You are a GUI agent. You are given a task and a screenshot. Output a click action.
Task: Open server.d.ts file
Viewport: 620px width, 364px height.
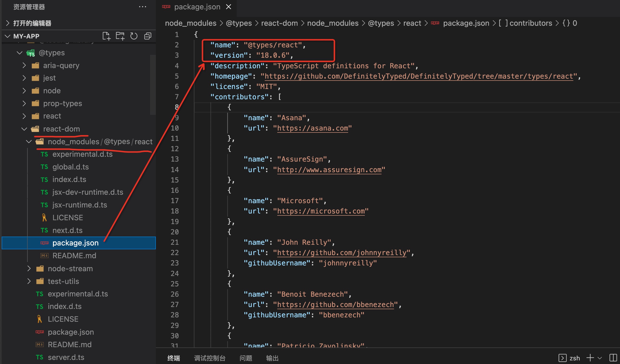[x=66, y=357]
